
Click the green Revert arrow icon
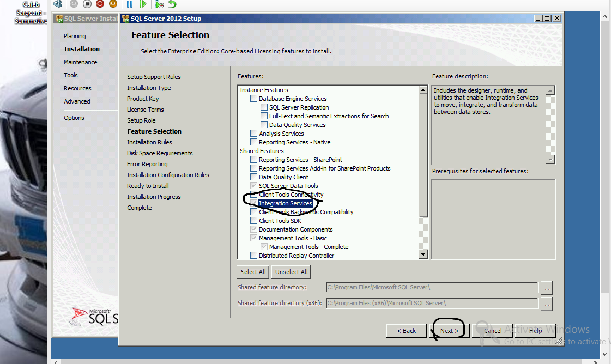[x=172, y=4]
